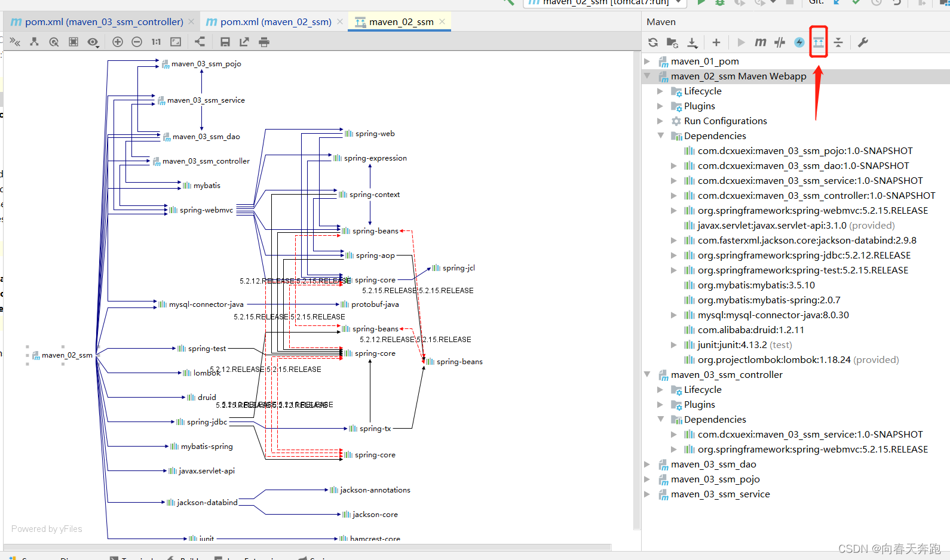The height and width of the screenshot is (560, 950).
Task: Collapse maven_02_ssm Maven Webapp node
Action: click(x=647, y=76)
